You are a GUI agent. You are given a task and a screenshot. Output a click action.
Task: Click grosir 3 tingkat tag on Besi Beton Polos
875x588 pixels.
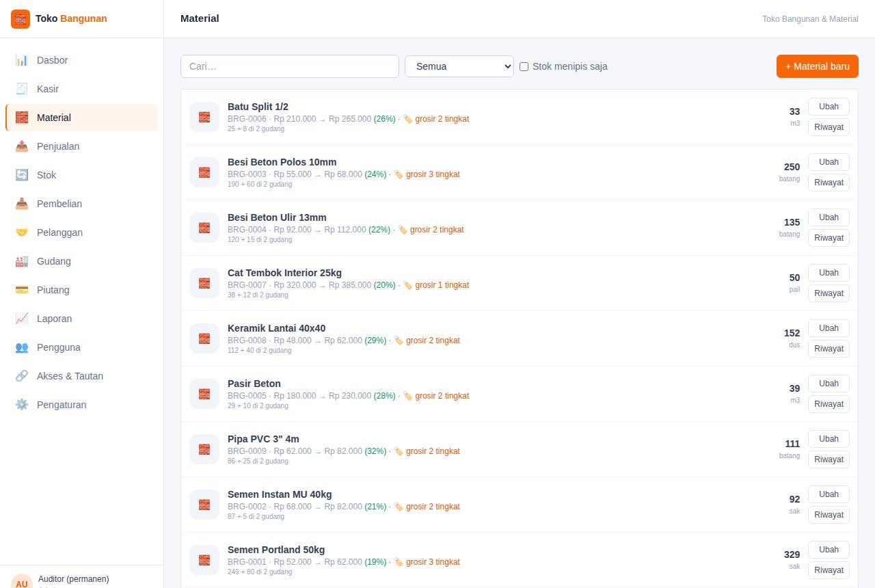(x=427, y=174)
